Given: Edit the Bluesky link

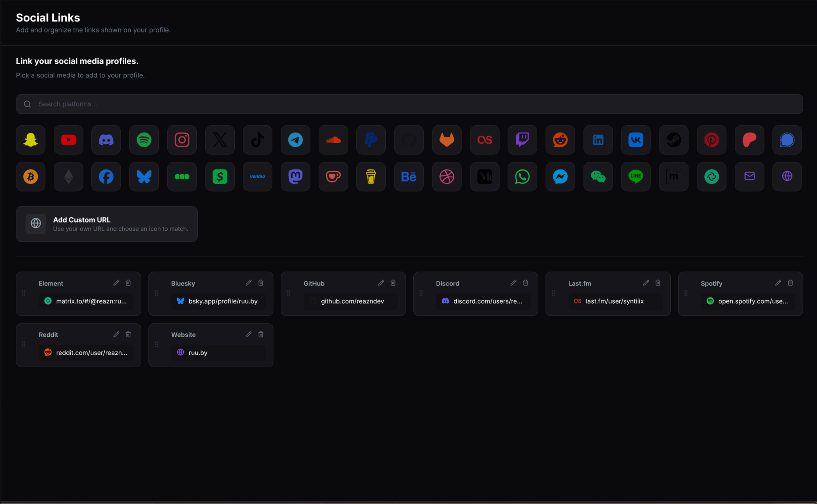Looking at the screenshot, I should click(x=249, y=283).
